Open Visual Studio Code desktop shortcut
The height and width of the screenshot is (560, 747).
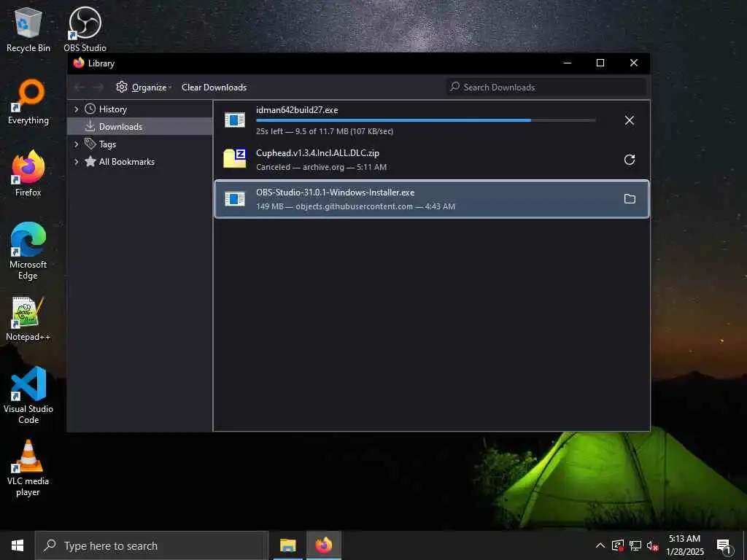click(28, 395)
